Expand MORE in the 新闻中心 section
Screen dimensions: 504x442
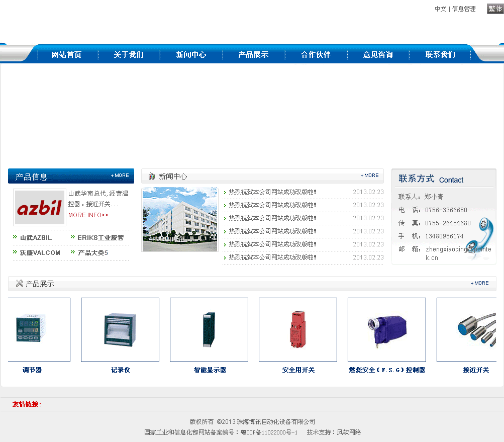coord(370,175)
